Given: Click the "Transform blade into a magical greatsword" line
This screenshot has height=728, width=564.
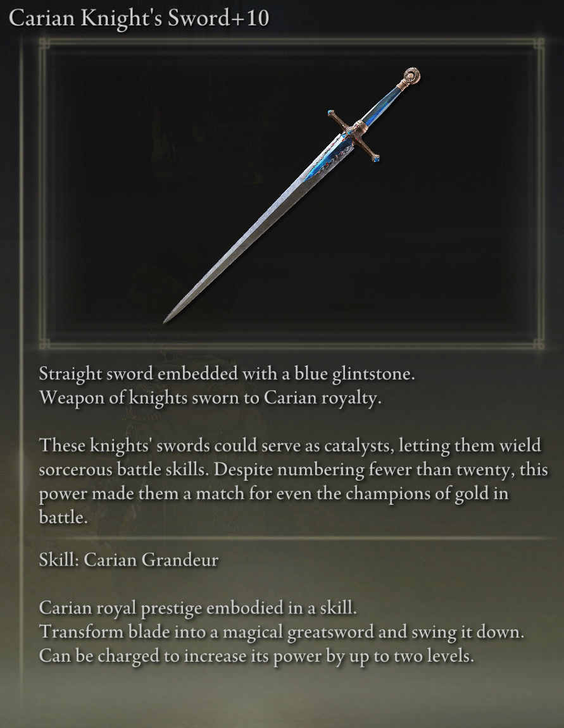Looking at the screenshot, I should click(282, 632).
